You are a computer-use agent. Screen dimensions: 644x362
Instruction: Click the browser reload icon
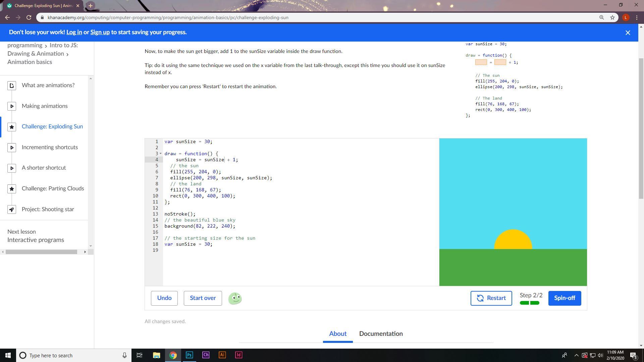pyautogui.click(x=29, y=17)
